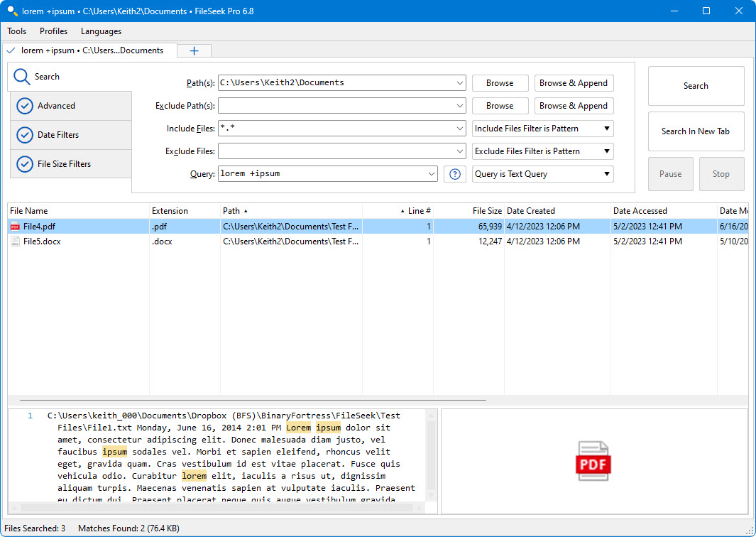Click the File4.pdf PDF file icon
Image resolution: width=756 pixels, height=537 pixels.
coord(15,227)
